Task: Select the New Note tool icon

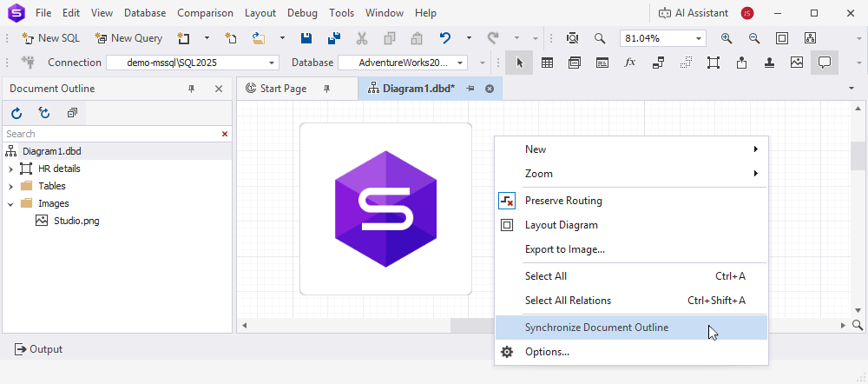Action: click(741, 63)
